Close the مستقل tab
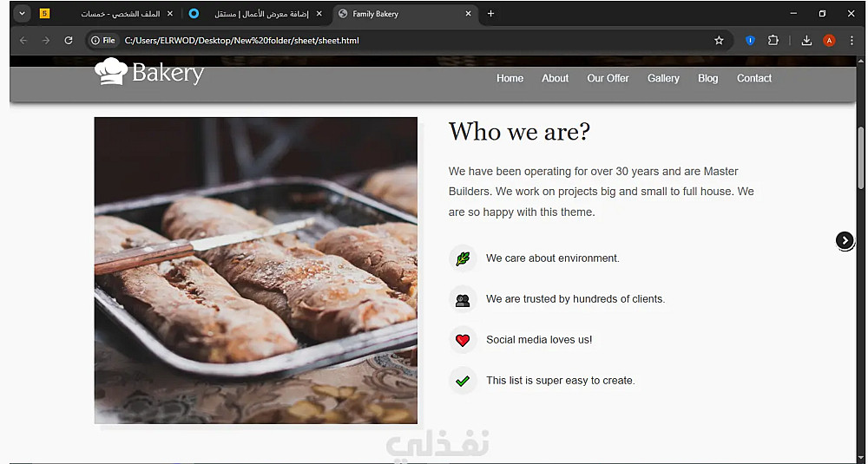Viewport: 868px width, 464px height. click(x=319, y=14)
